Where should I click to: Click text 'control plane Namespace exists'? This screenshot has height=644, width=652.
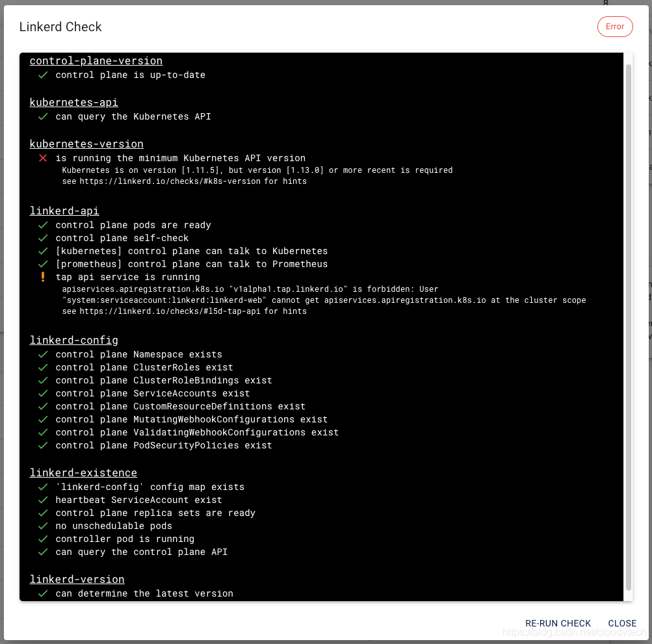[139, 355]
